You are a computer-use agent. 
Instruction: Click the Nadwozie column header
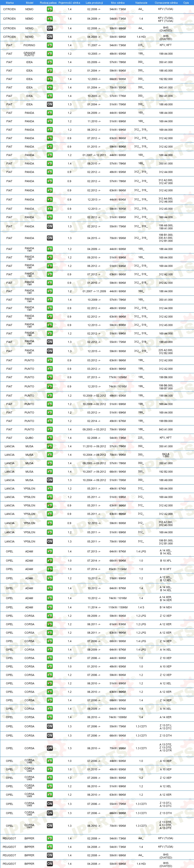click(141, 3)
